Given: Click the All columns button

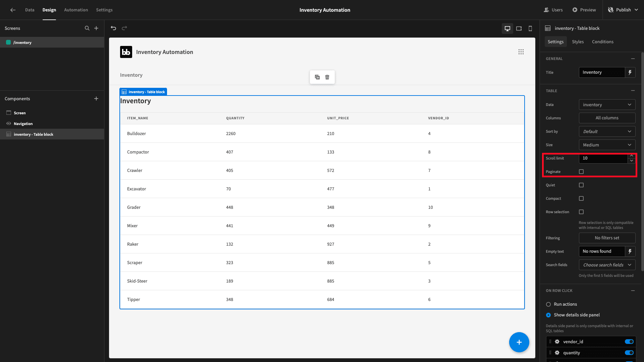Looking at the screenshot, I should 607,118.
